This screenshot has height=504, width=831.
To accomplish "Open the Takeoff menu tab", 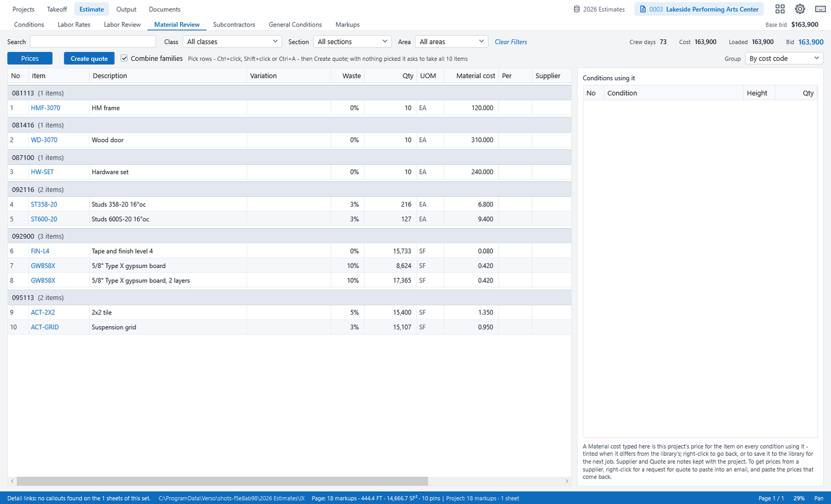I will (x=57, y=9).
